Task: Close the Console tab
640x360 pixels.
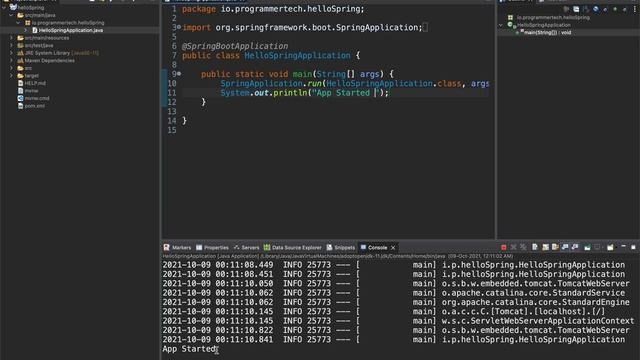Action: point(393,248)
